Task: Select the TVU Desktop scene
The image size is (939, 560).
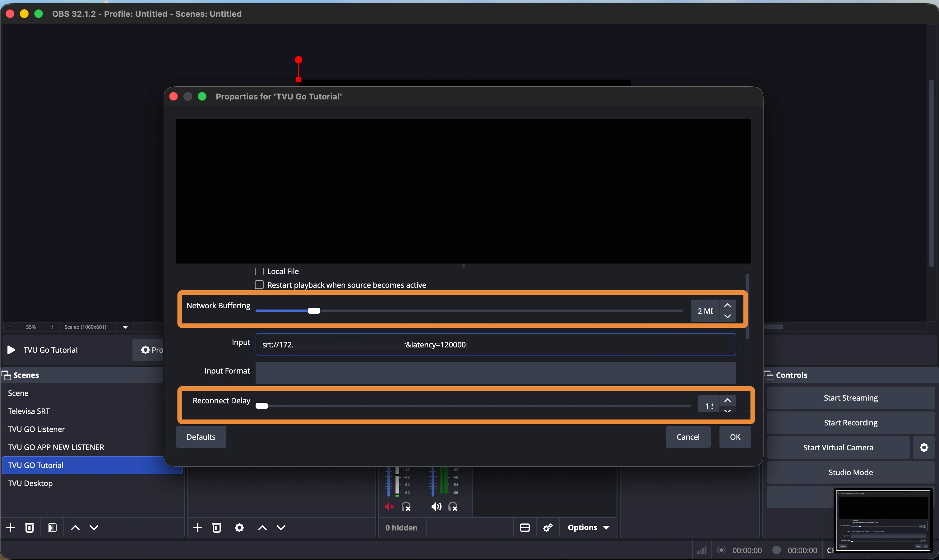Action: coord(30,484)
